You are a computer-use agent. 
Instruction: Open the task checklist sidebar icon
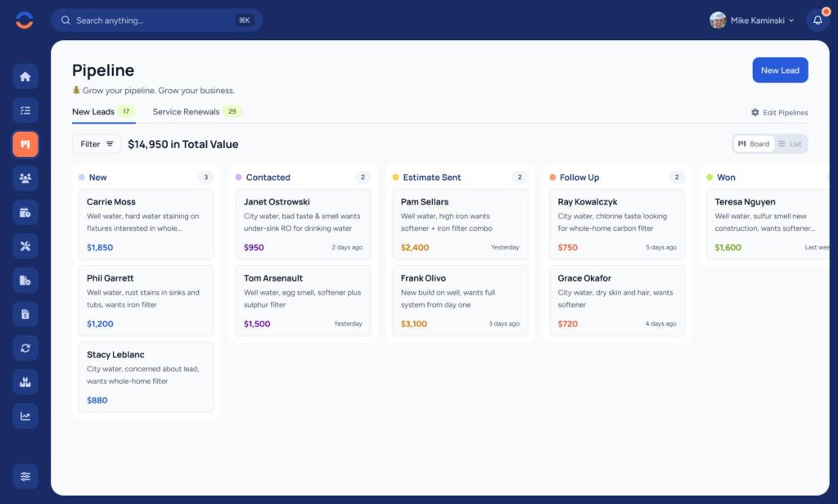[25, 110]
